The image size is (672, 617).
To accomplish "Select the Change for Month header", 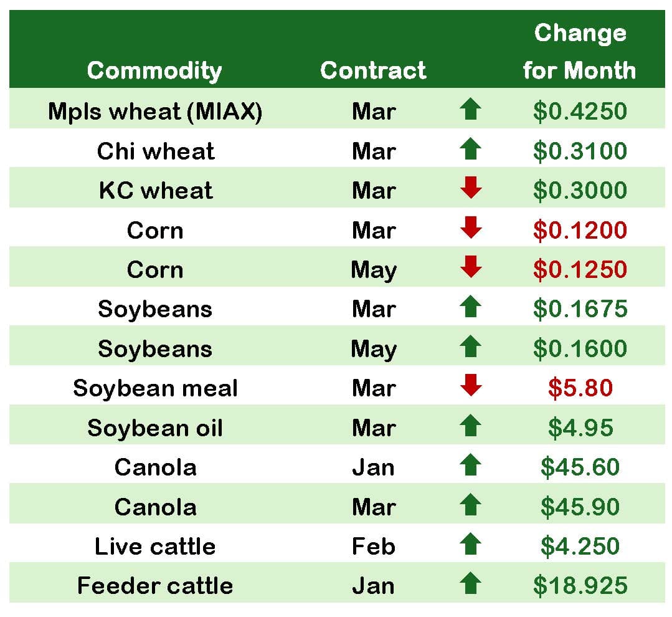I will click(x=580, y=52).
